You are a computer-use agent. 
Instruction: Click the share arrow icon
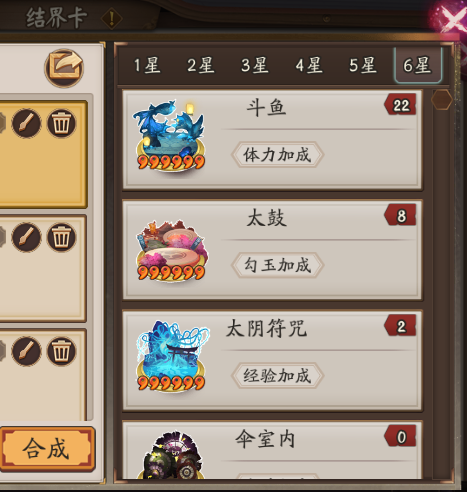point(64,68)
